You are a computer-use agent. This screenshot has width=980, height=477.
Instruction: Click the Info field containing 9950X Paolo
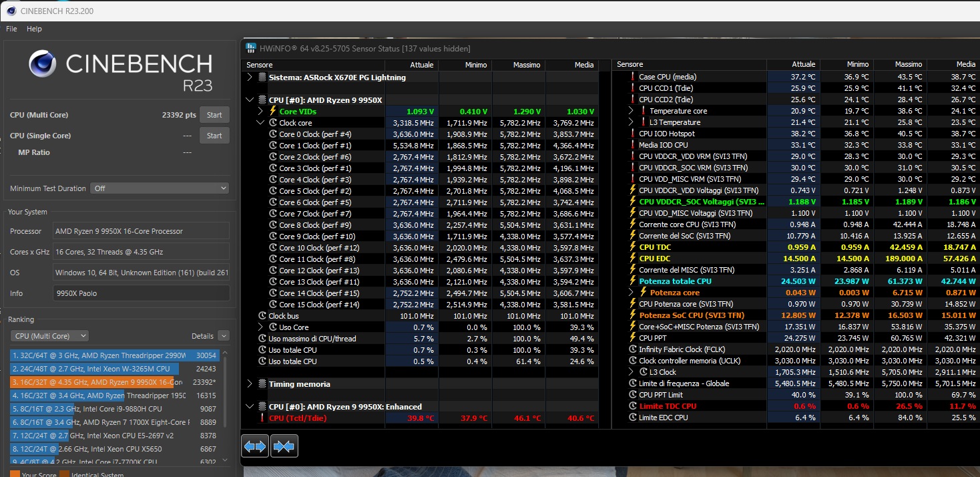[x=141, y=293]
